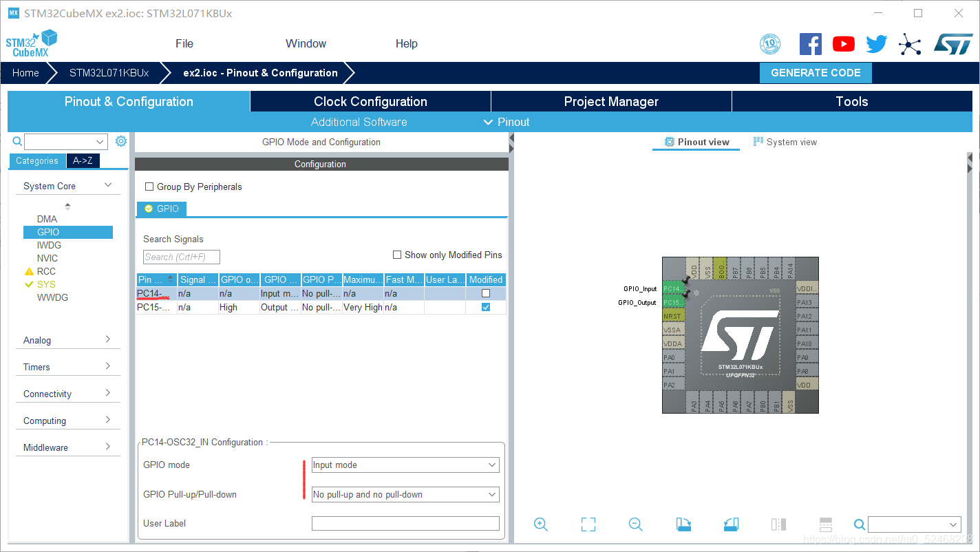980x552 pixels.
Task: Select IWDG in System Core
Action: pyautogui.click(x=49, y=245)
